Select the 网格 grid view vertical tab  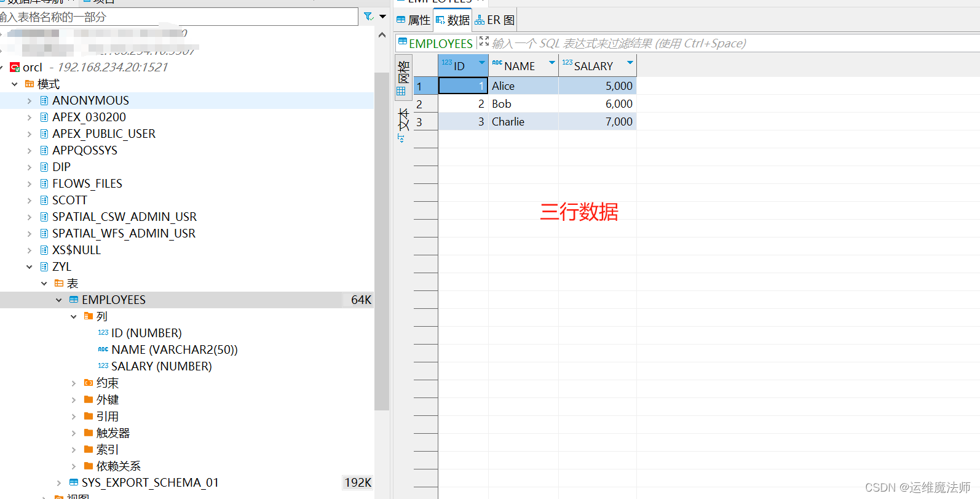click(403, 78)
